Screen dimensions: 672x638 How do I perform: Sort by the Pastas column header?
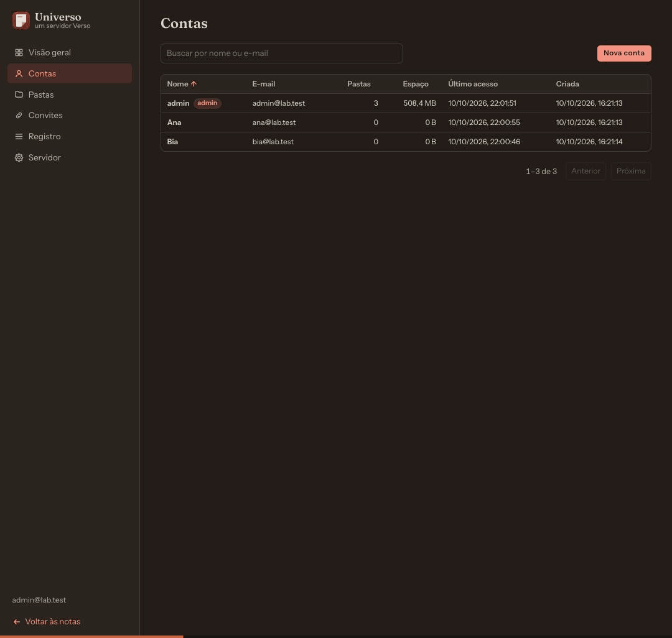(359, 84)
